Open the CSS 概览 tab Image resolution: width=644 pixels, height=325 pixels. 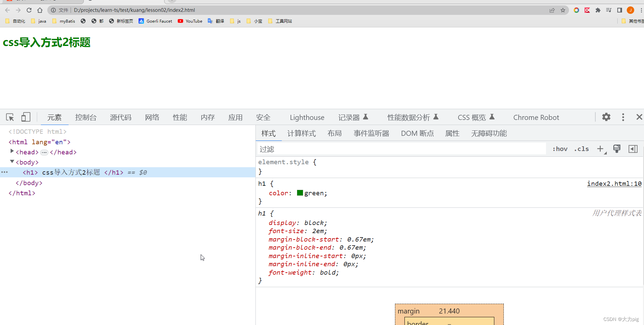click(x=476, y=117)
